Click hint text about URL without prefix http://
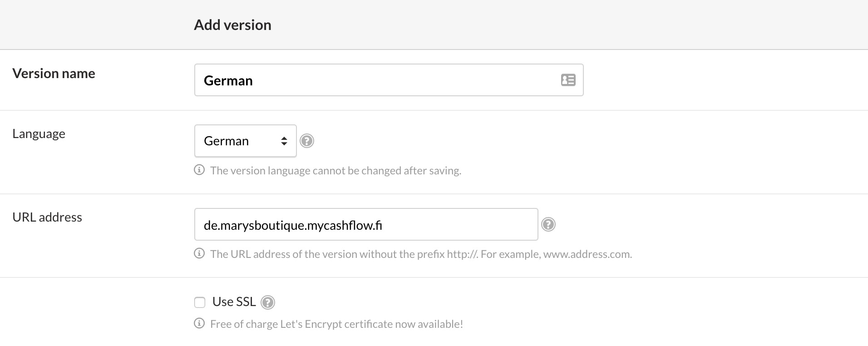This screenshot has width=868, height=346. (421, 254)
